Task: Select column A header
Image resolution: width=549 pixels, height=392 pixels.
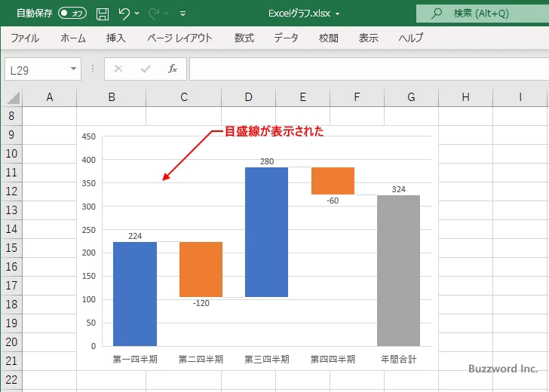Action: click(x=49, y=97)
